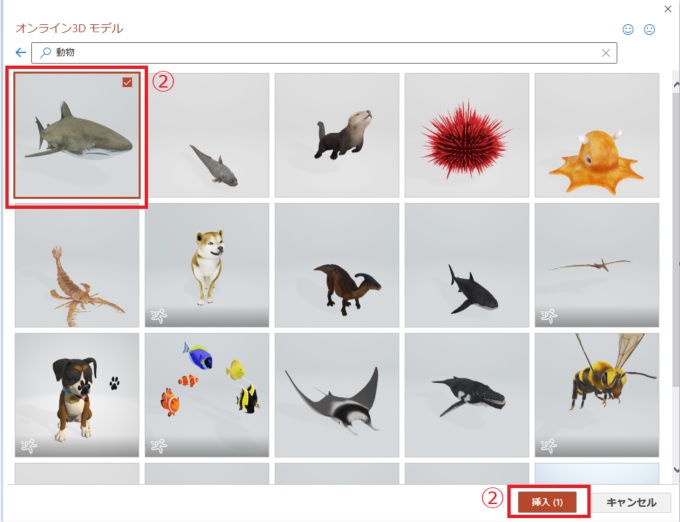Click the animation icon on boxer puppy
Viewport: 680px width, 522px height.
29,446
